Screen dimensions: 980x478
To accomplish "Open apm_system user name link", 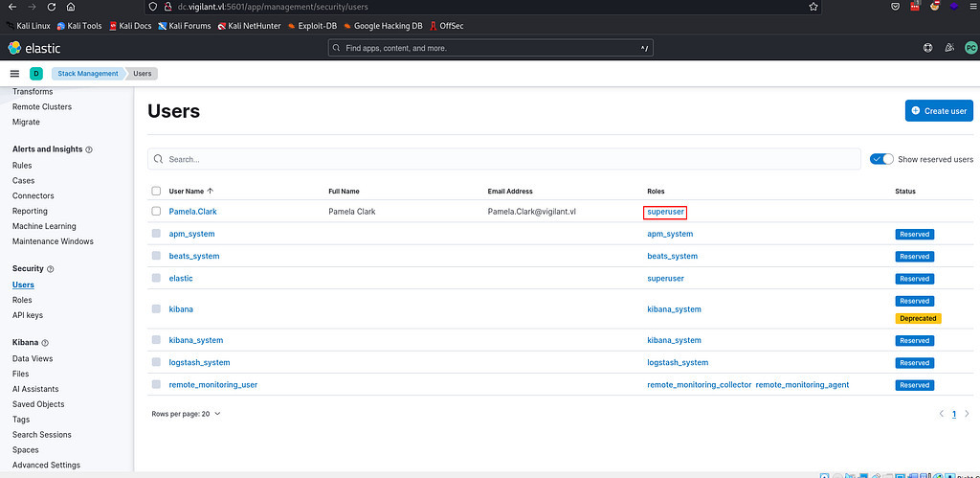I will click(x=191, y=234).
